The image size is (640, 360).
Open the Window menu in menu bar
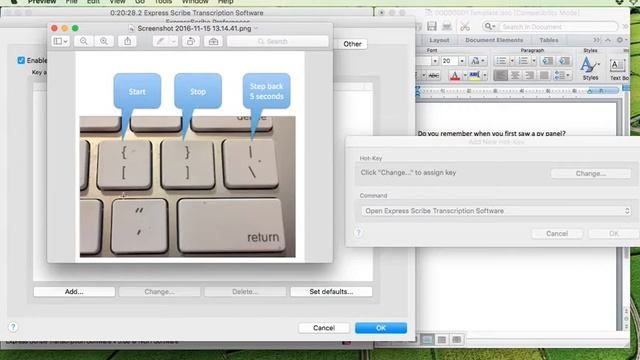coord(195,2)
